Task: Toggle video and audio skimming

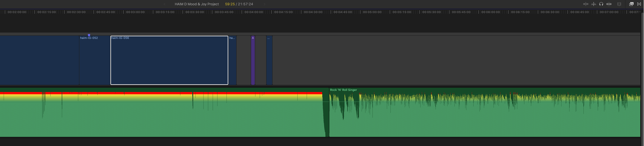Action: pos(586,4)
